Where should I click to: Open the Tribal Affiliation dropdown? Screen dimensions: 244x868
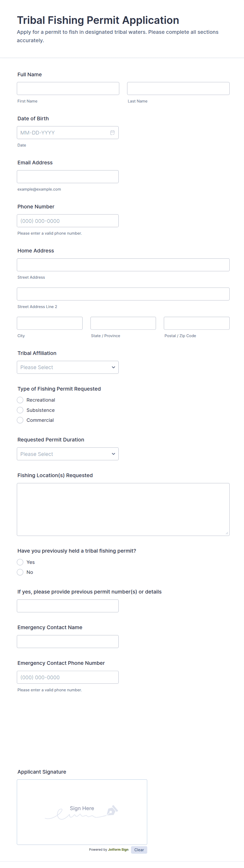[68, 367]
